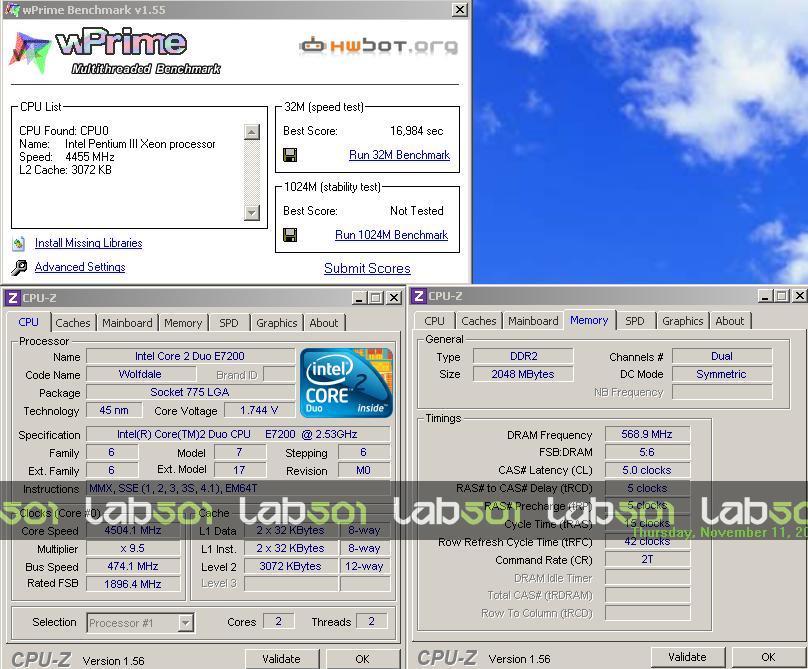Minimize the right CPU-Z window
808x669 pixels.
[x=765, y=296]
